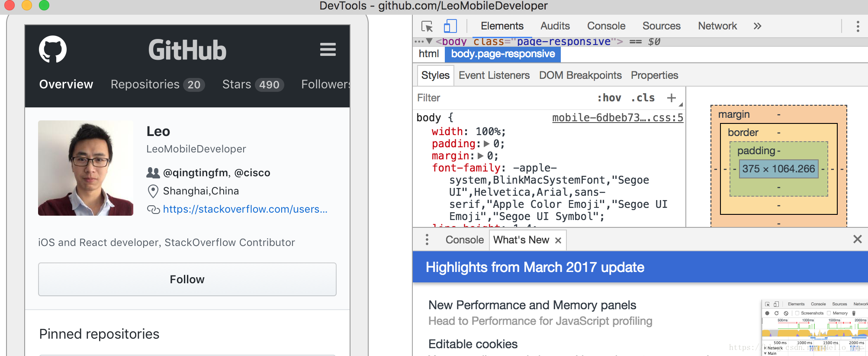Add a new style rule plus icon
Screen dimensions: 868x356
671,98
